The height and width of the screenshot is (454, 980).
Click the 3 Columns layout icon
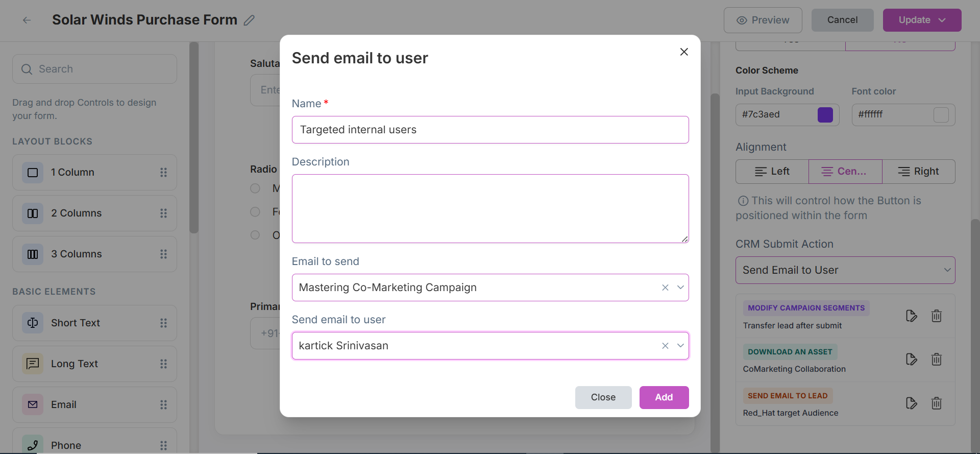33,254
